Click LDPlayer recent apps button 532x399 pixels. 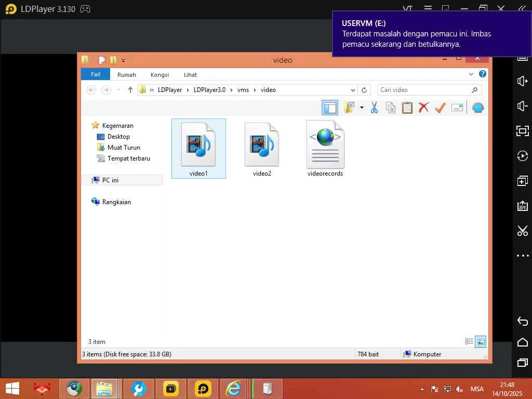[x=522, y=363]
